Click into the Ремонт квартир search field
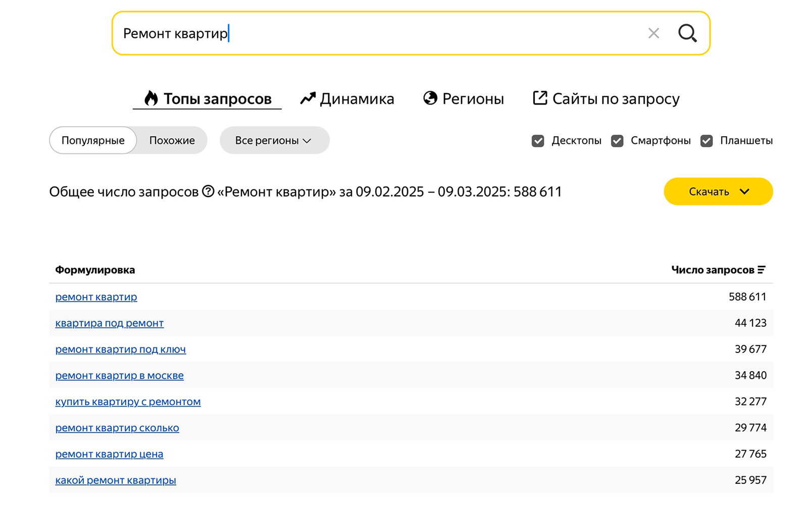The height and width of the screenshot is (505, 812). pyautogui.click(x=379, y=33)
